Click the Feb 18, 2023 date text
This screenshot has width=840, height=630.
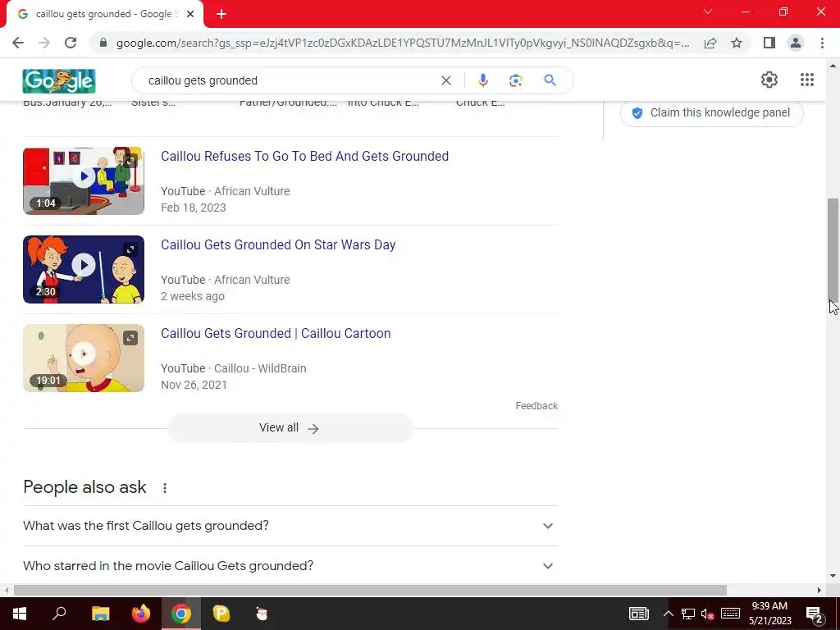(x=194, y=208)
